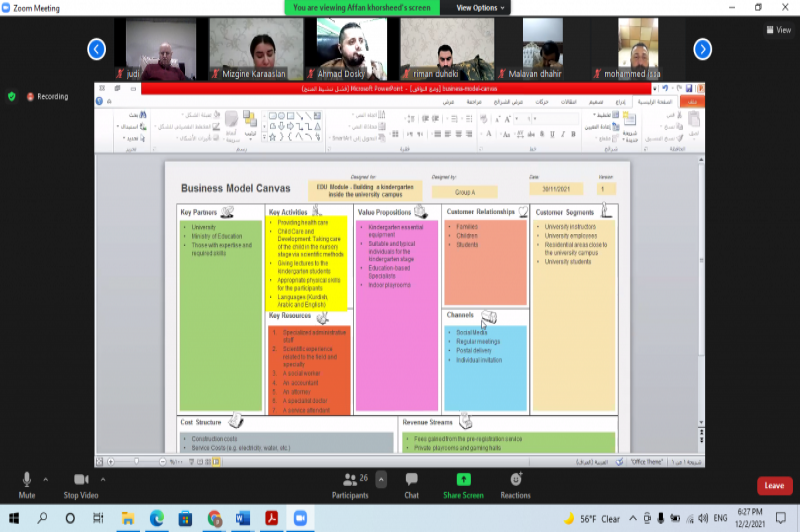This screenshot has width=800, height=532.
Task: Switch Zoom layout using View button
Action: pos(778,30)
